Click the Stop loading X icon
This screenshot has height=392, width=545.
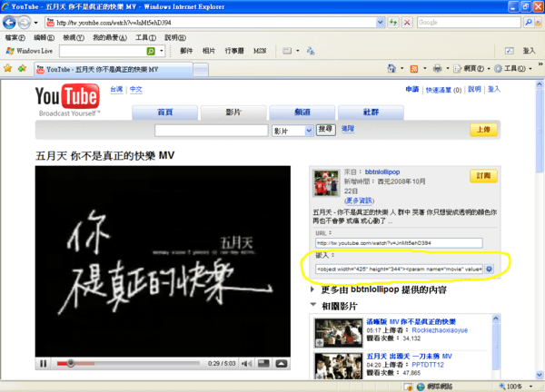coord(407,23)
